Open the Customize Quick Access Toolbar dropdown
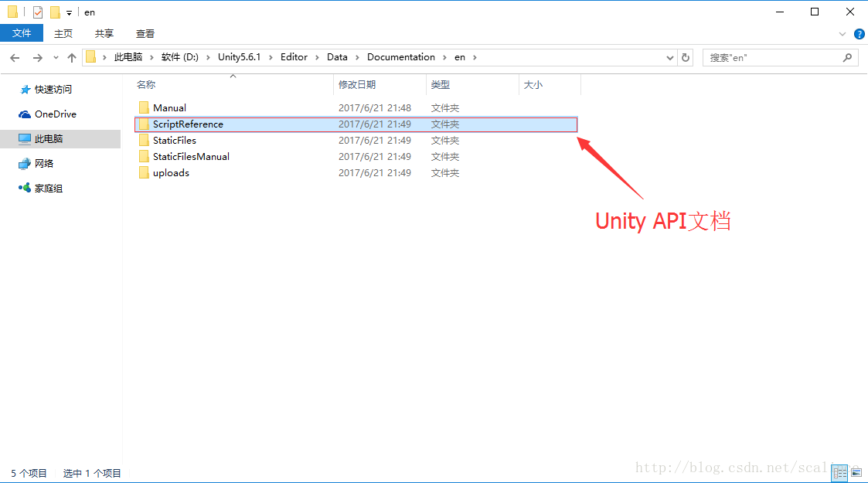 click(x=70, y=12)
